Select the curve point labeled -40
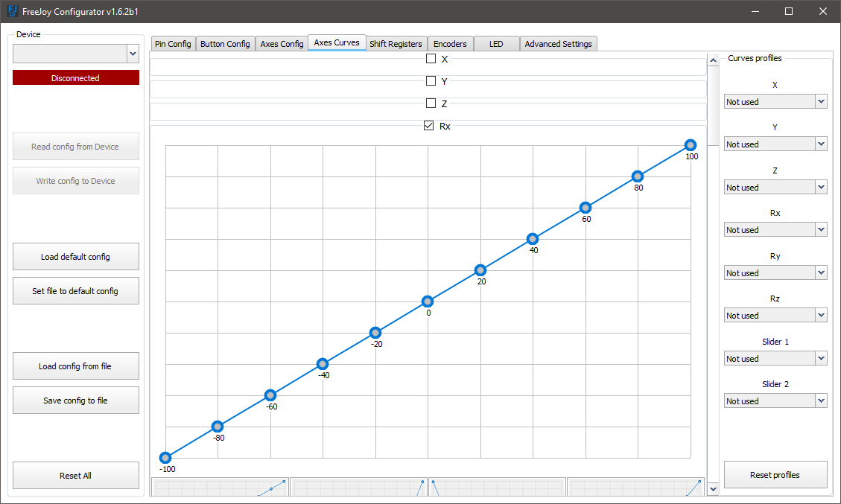841x504 pixels. [x=323, y=364]
